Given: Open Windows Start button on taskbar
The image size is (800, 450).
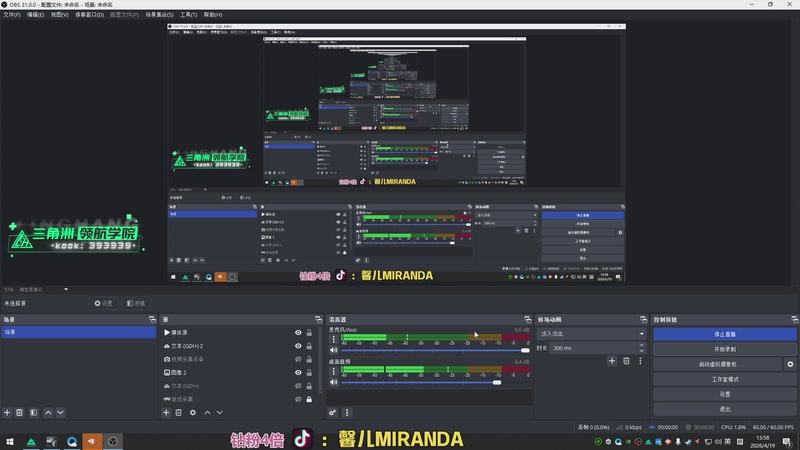Looking at the screenshot, I should (10, 441).
